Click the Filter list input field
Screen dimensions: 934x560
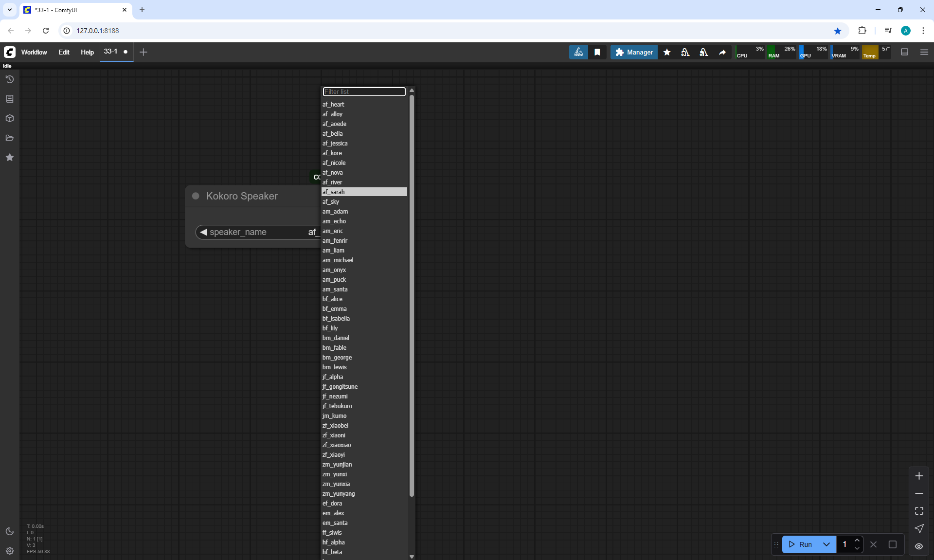click(364, 91)
